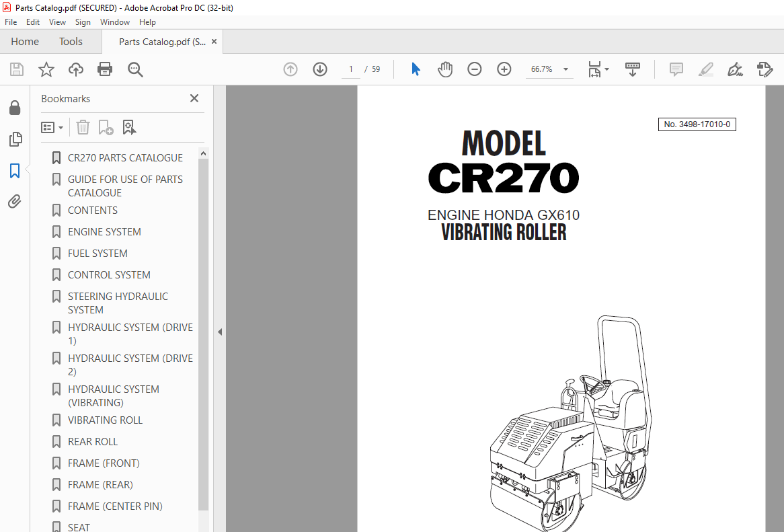Open HYDRAULIC SYSTEM (VIBRATING) bookmark

tap(114, 396)
